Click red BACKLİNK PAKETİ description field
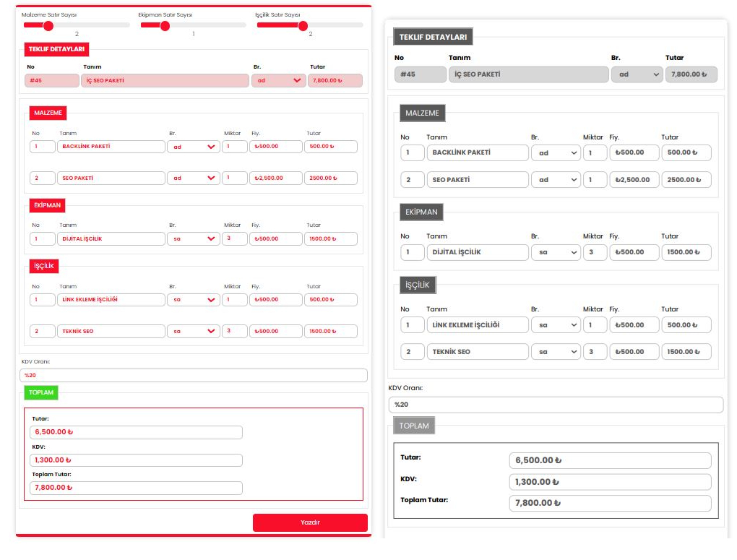 (x=111, y=147)
